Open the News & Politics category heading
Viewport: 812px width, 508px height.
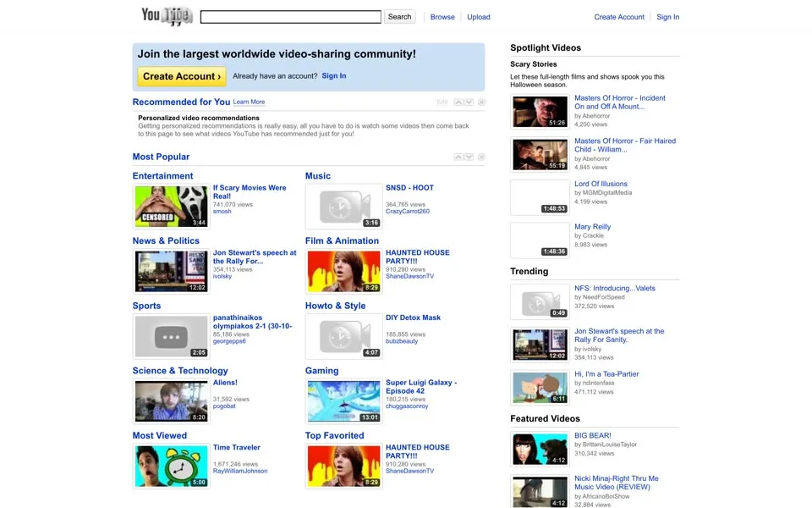pos(166,240)
